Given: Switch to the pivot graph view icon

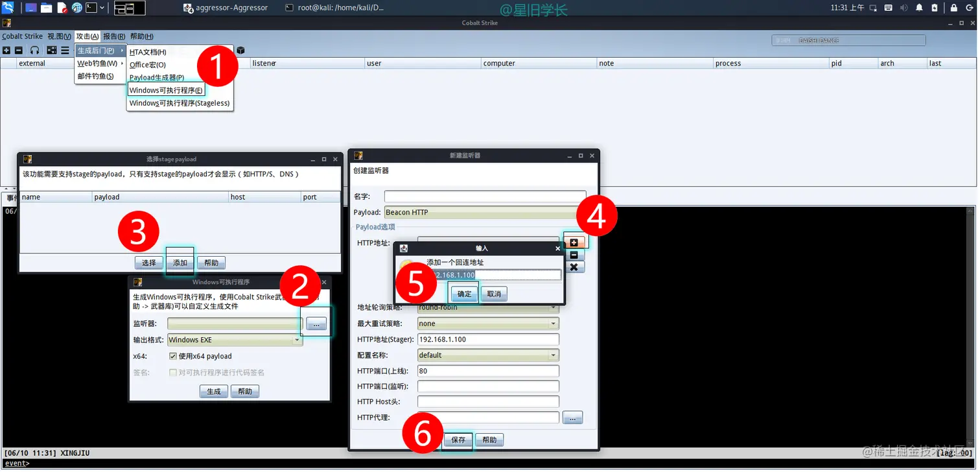Looking at the screenshot, I should [52, 50].
